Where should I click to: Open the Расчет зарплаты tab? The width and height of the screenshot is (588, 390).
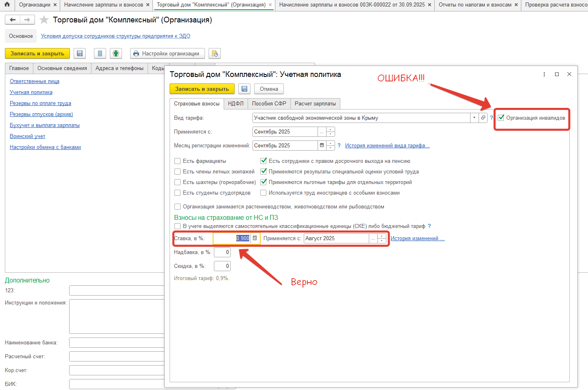coord(315,104)
